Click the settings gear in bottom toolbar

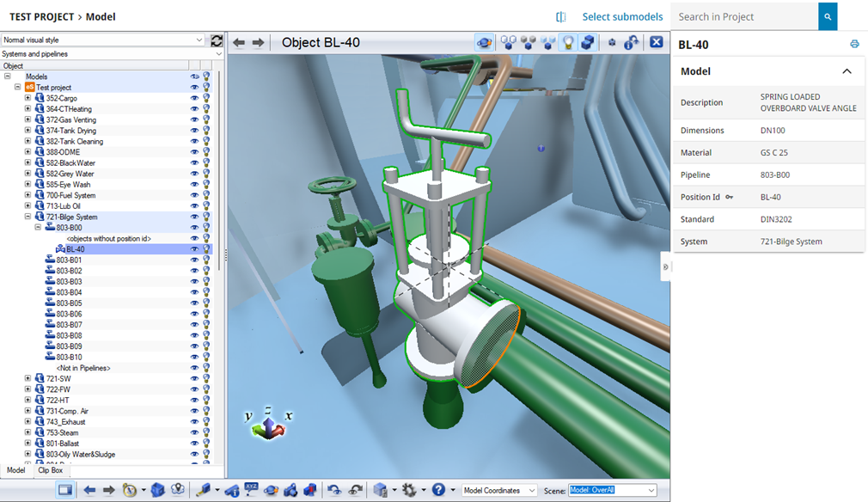click(x=411, y=489)
